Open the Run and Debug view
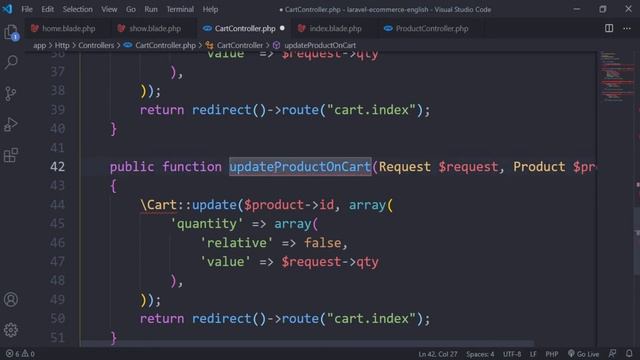The height and width of the screenshot is (360, 640). click(x=11, y=124)
